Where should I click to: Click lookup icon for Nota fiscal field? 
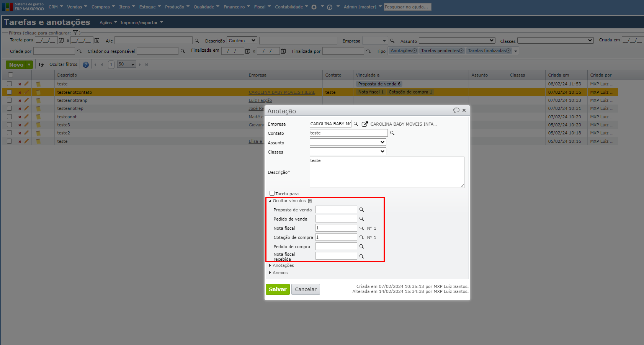click(361, 228)
